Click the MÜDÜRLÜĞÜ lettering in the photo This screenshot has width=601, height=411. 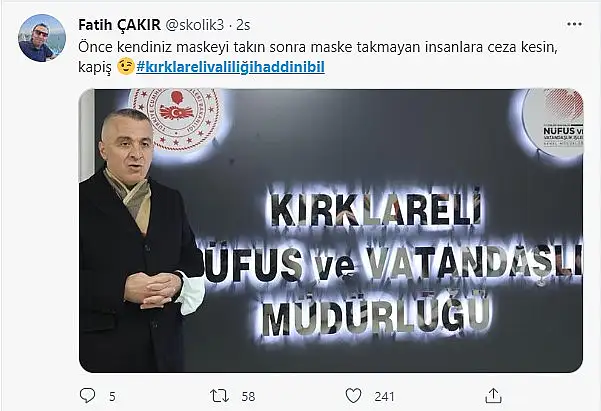(x=377, y=311)
